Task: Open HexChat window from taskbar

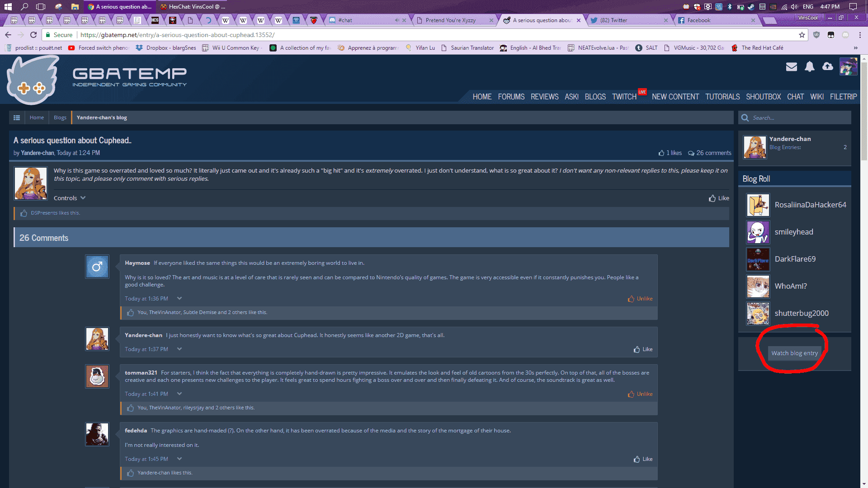Action: pos(193,7)
